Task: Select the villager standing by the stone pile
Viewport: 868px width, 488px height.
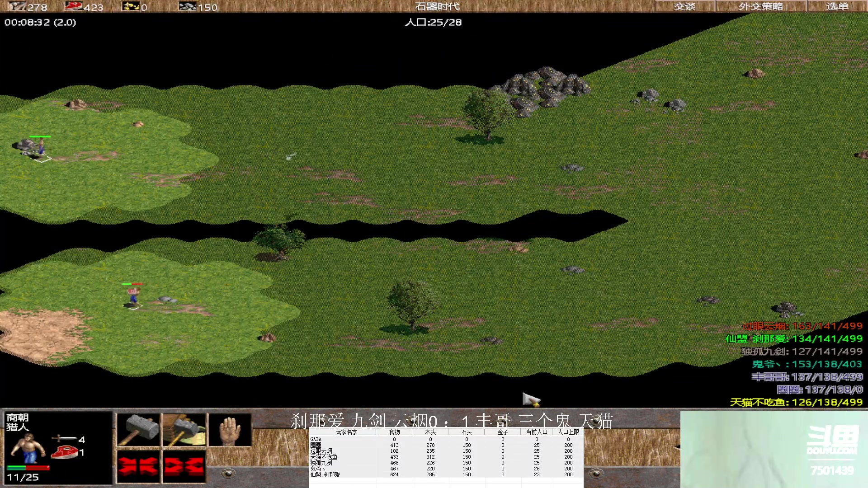Action: [42, 148]
